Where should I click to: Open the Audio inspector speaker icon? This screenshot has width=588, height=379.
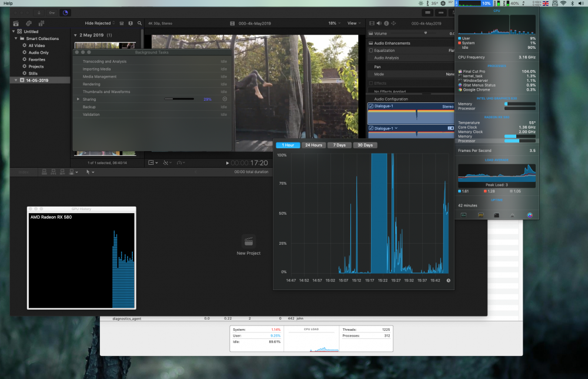coord(379,24)
